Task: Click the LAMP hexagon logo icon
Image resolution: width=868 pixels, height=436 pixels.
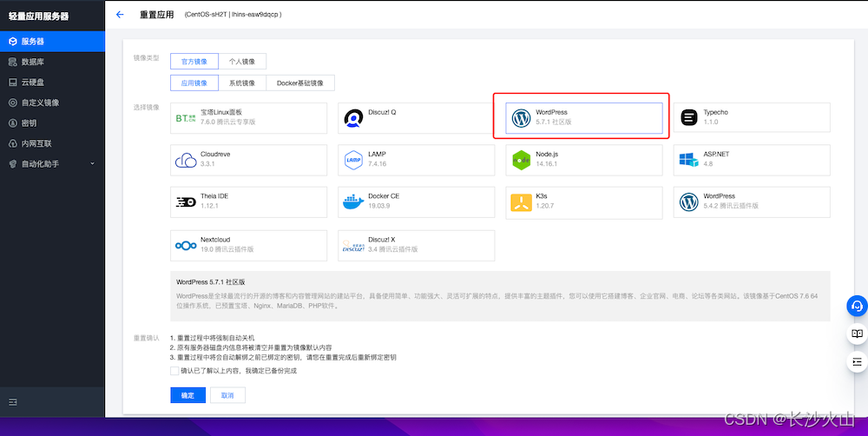Action: 353,160
